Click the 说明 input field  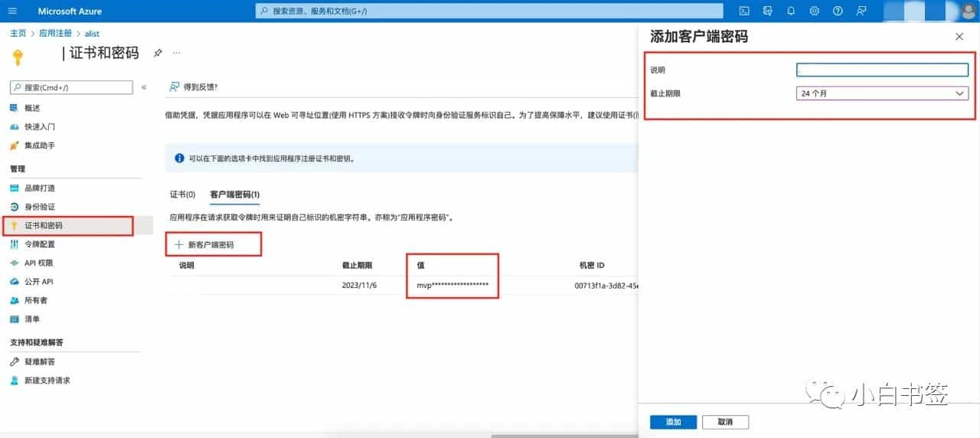(882, 70)
